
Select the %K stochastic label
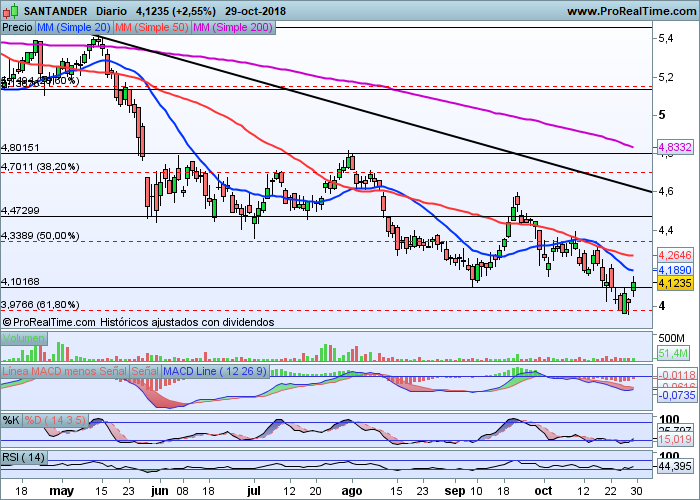tap(11, 418)
